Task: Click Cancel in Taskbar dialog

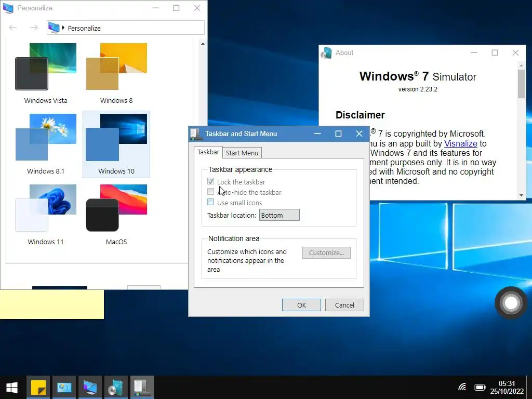Action: click(x=344, y=305)
